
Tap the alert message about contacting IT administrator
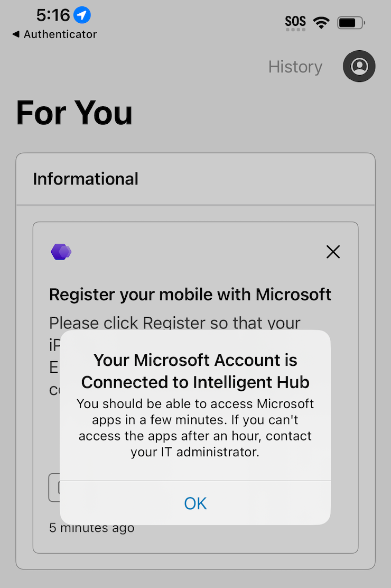(x=196, y=428)
